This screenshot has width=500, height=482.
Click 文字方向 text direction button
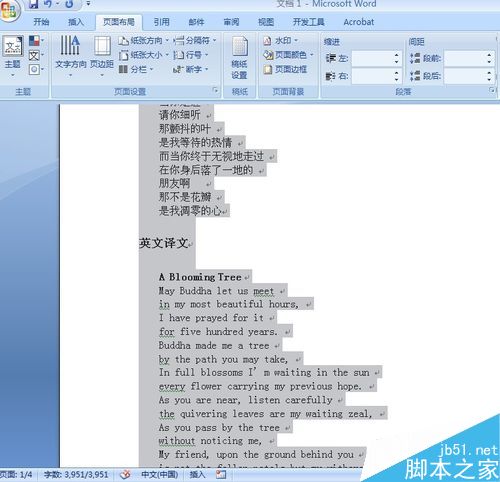(x=70, y=56)
